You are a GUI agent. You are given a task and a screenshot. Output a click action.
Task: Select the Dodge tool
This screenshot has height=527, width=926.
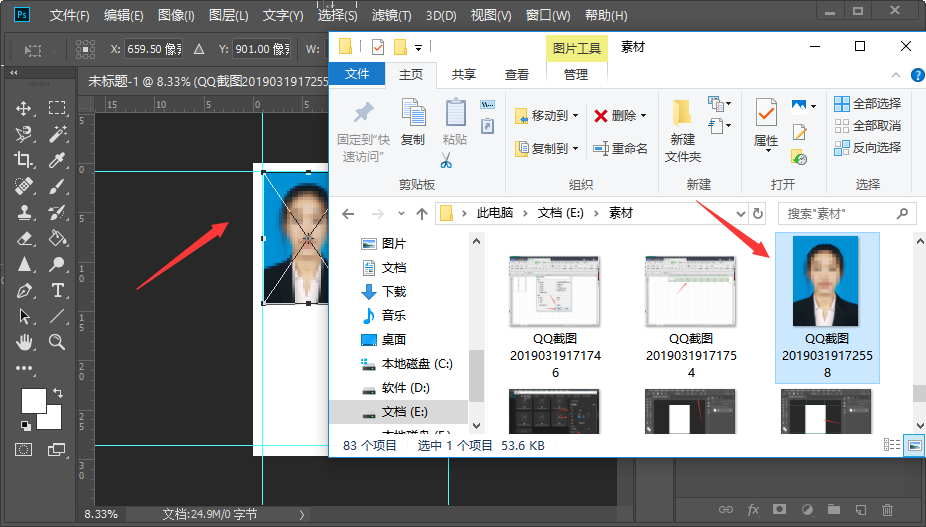point(57,264)
